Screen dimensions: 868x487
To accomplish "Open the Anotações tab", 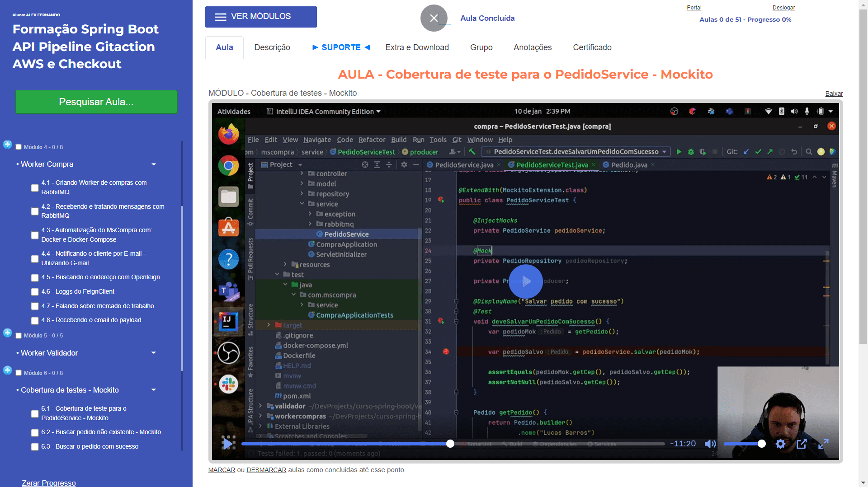I will pos(533,47).
